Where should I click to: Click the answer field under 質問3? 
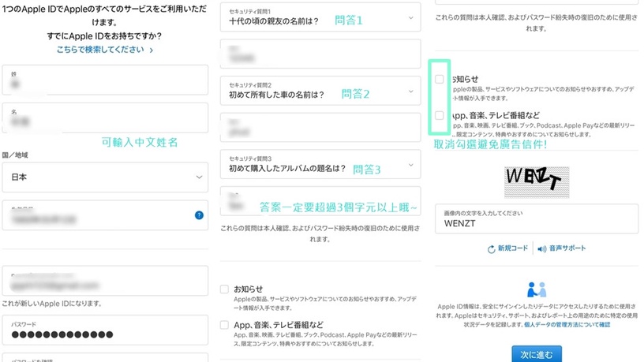coord(320,201)
